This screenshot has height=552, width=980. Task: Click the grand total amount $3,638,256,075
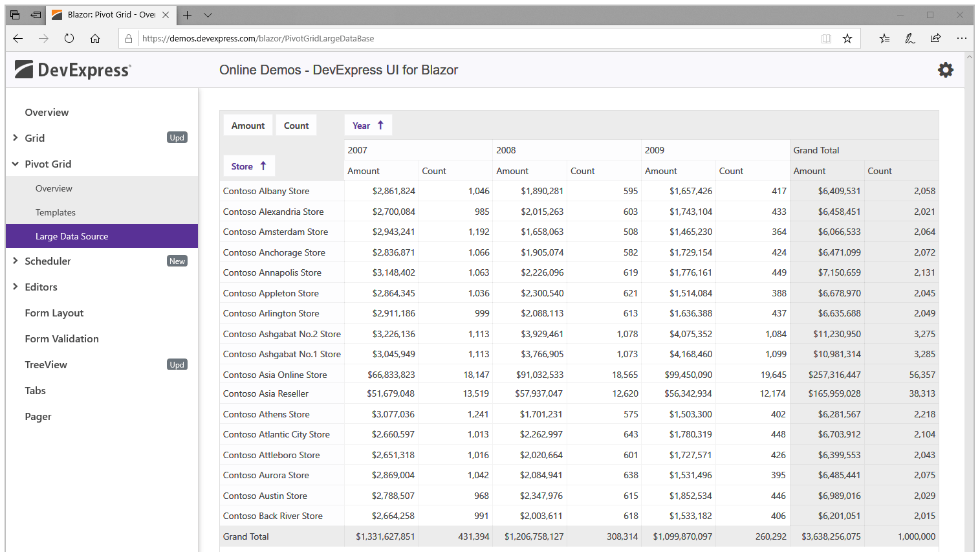[831, 536]
